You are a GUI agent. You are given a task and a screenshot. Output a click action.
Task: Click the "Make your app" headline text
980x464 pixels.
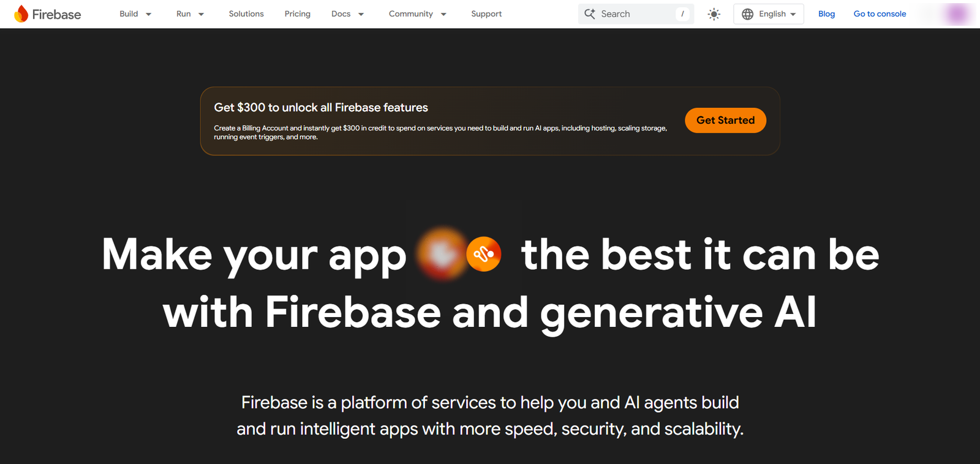click(254, 255)
